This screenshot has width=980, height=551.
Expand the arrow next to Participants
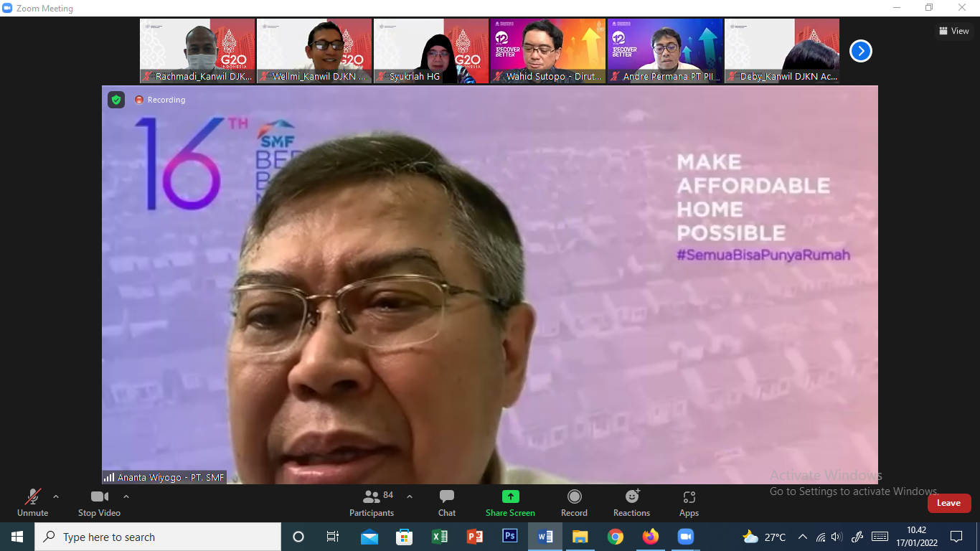[x=410, y=496]
